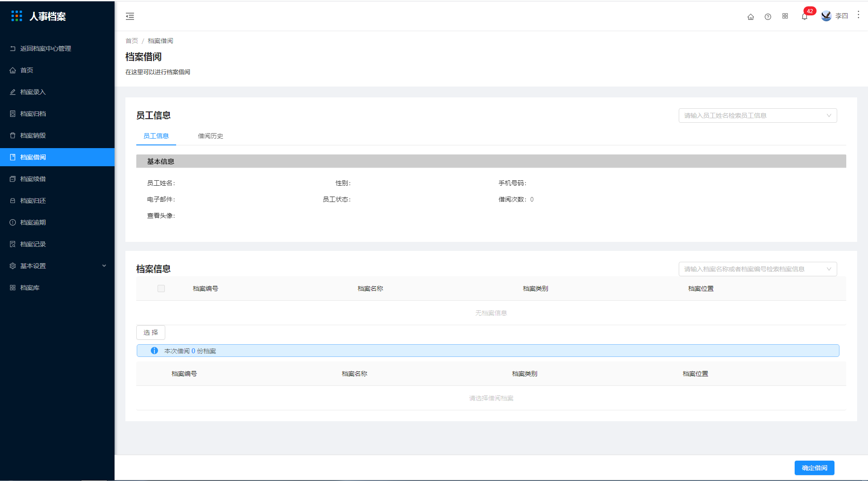The image size is (868, 481).
Task: Click the house icon beside 首页 in sidebar
Action: click(13, 70)
